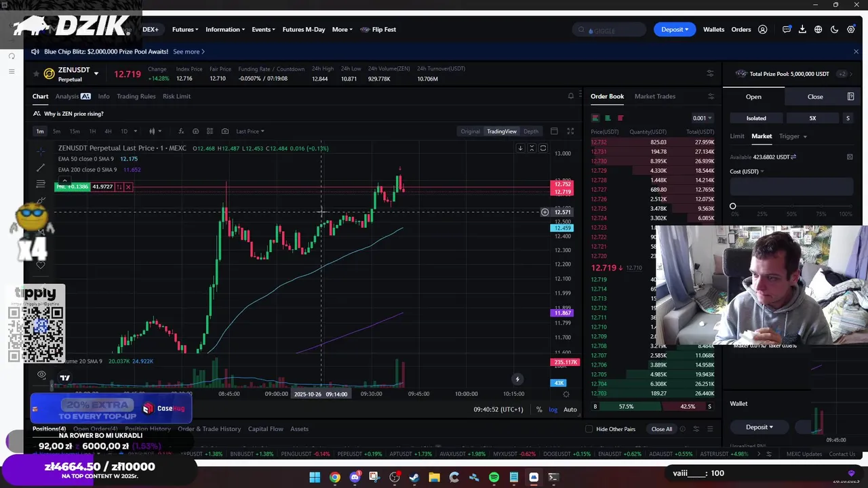This screenshot has height=488, width=868.
Task: Check the Hide Other Pairs checkbox
Action: click(589, 429)
